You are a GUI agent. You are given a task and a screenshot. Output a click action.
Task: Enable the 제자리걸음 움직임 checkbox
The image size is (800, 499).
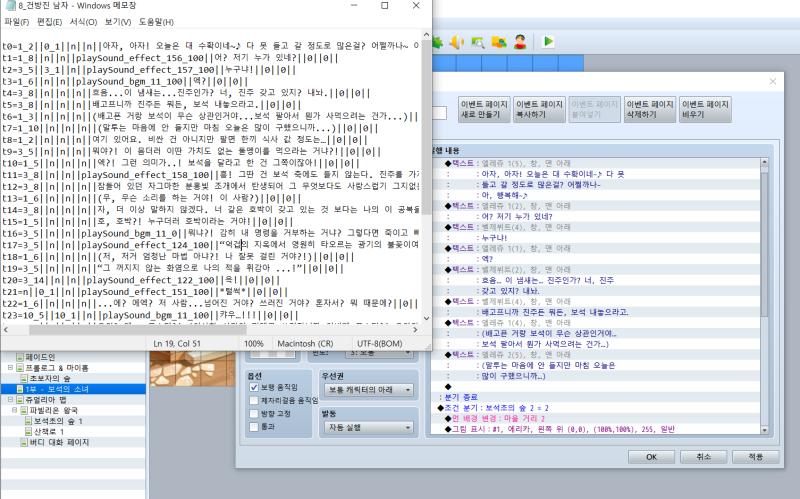(x=254, y=401)
